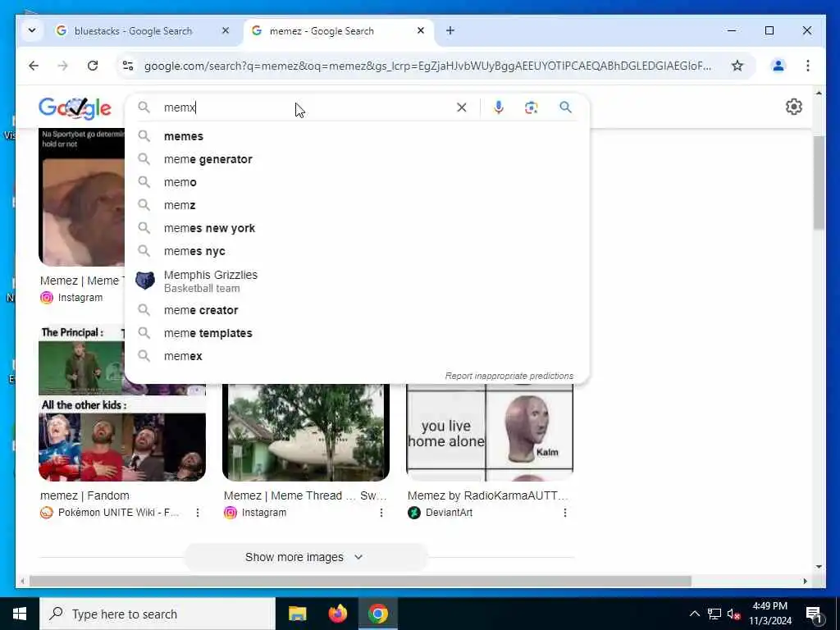The image size is (840, 630).
Task: Open airplane house image thumbnail
Action: [x=306, y=431]
